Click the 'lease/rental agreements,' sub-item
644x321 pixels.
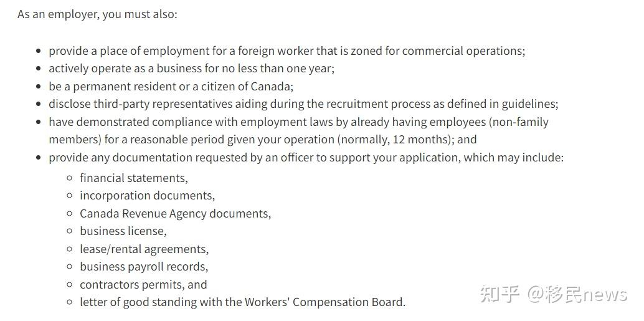[144, 249]
